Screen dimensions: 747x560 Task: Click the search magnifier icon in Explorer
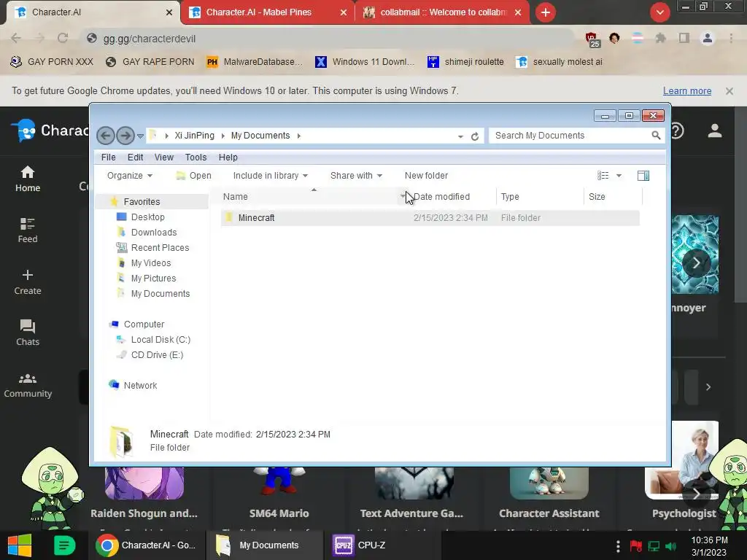pos(656,136)
